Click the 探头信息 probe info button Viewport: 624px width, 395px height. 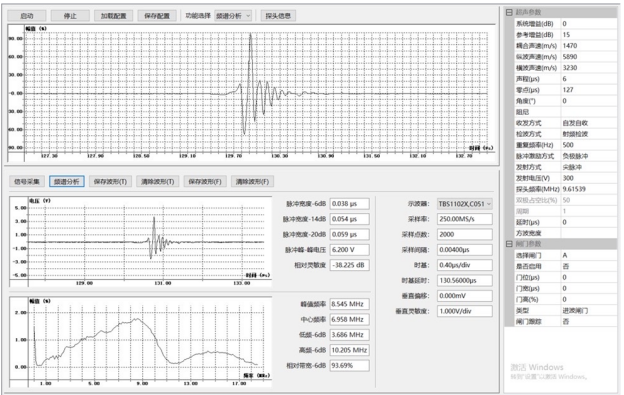pyautogui.click(x=278, y=16)
